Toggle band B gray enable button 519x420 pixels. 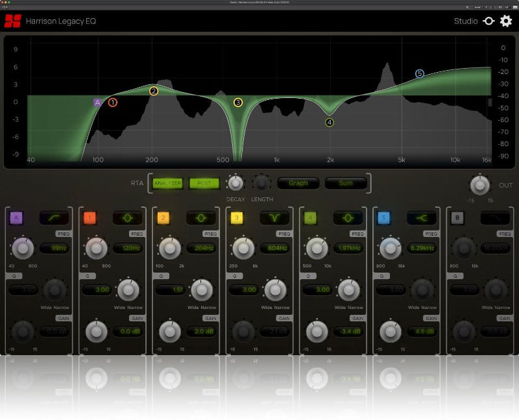click(457, 218)
